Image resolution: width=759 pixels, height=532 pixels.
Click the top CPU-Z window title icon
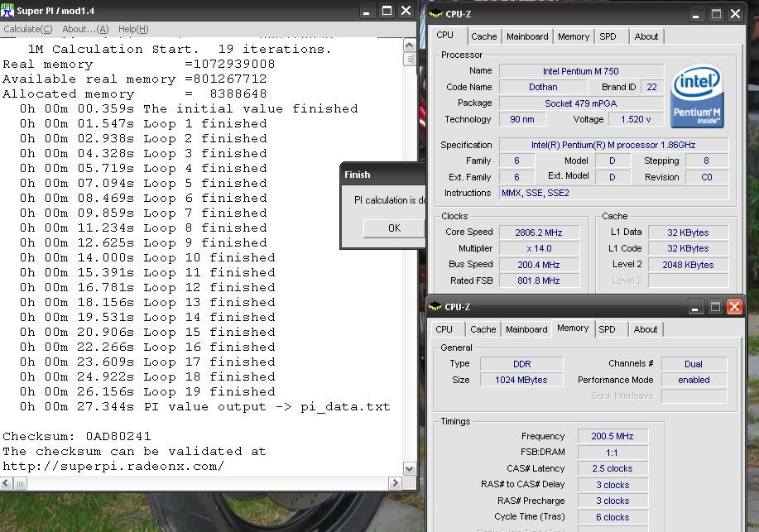(435, 14)
